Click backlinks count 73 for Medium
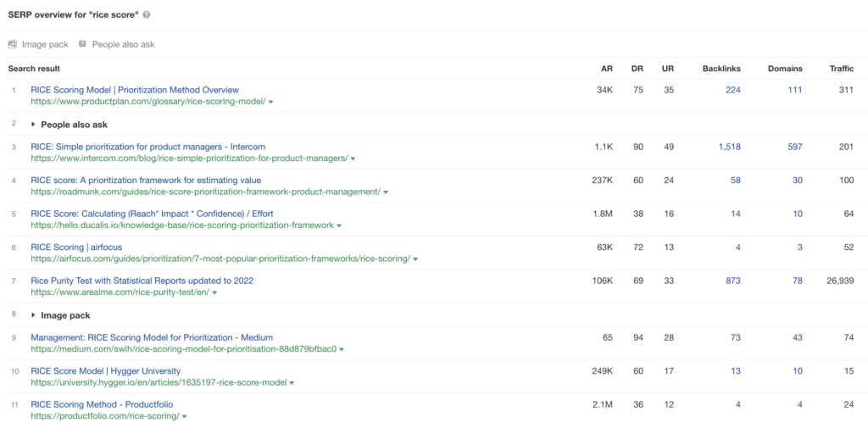This screenshot has width=868, height=434. click(x=735, y=337)
